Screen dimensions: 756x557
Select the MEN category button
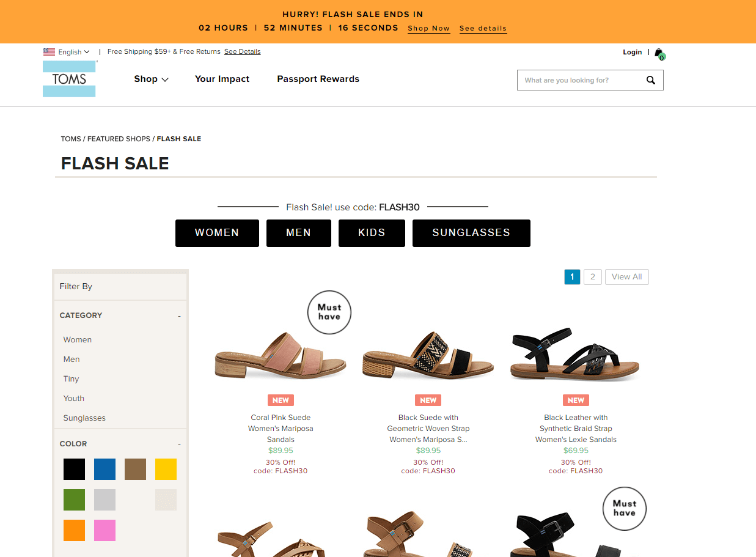(x=298, y=233)
